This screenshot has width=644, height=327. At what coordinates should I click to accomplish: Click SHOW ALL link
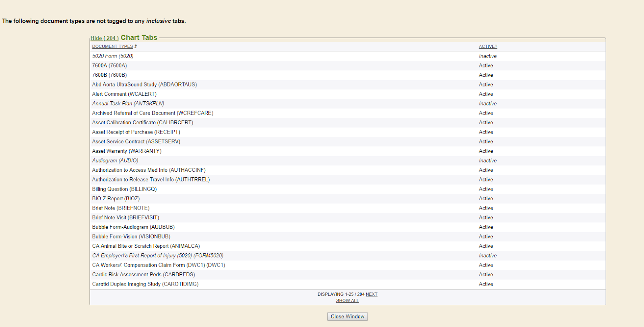click(347, 301)
